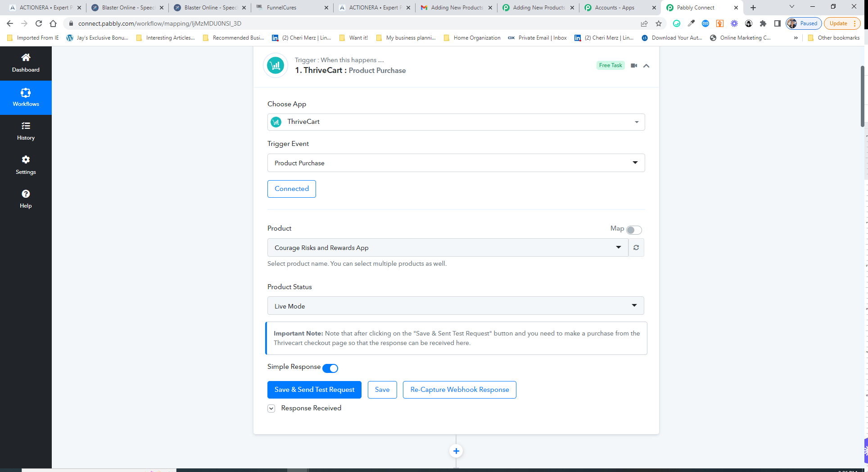Click the Free Task badge
868x472 pixels.
610,65
